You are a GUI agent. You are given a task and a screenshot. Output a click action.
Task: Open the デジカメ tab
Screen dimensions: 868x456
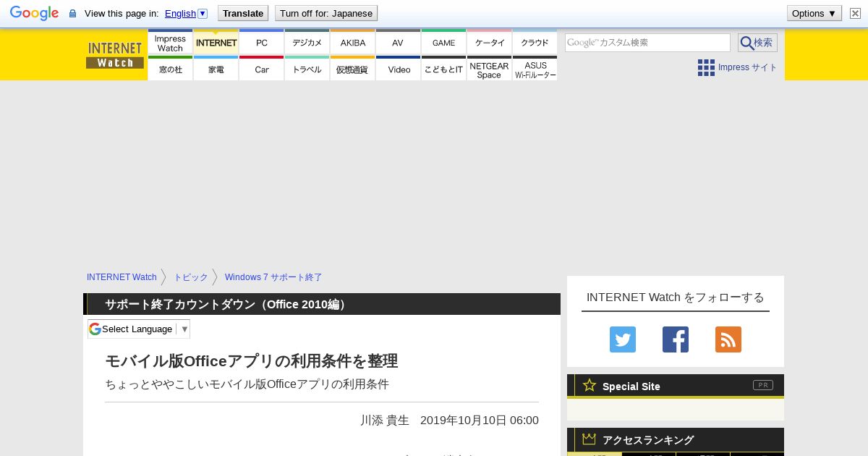[x=307, y=43]
